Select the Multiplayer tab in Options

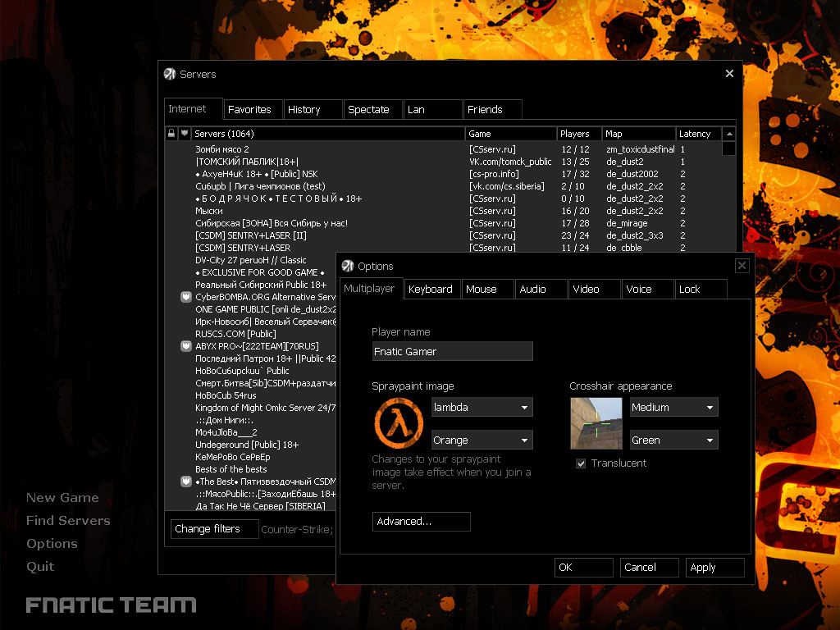pyautogui.click(x=372, y=288)
